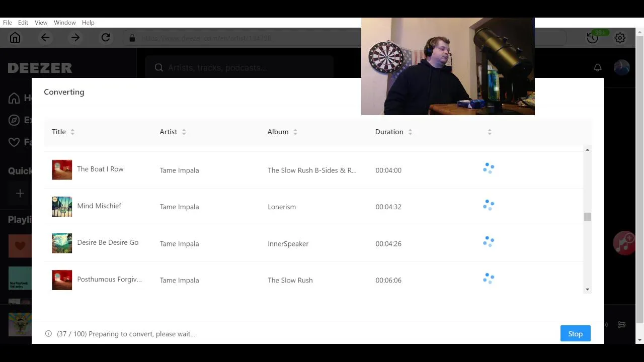The image size is (644, 362).
Task: Select The Boat I Row title
Action: click(x=100, y=169)
